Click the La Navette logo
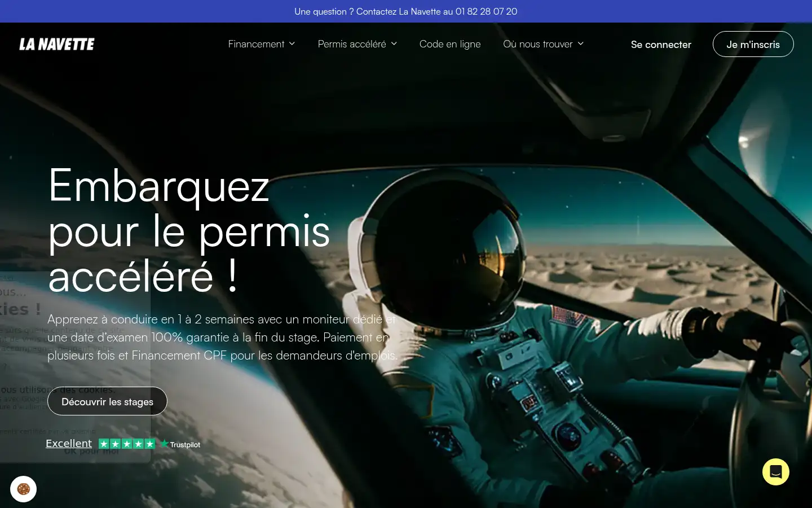Screen dimensions: 812x508 click(57, 44)
